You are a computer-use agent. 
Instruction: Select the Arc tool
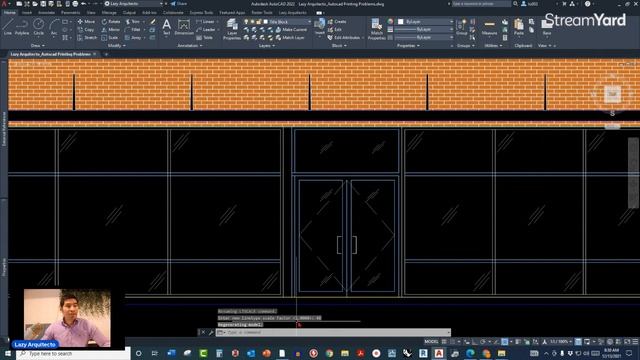click(54, 27)
